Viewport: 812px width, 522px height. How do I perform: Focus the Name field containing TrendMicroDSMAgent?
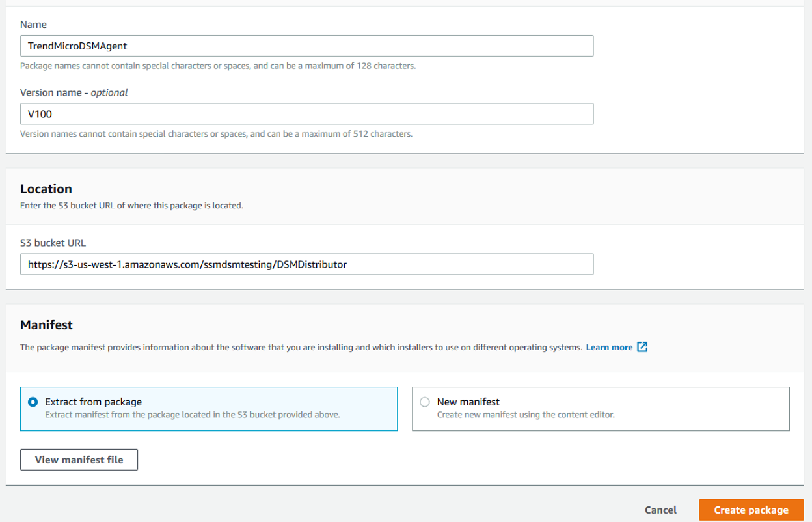306,46
